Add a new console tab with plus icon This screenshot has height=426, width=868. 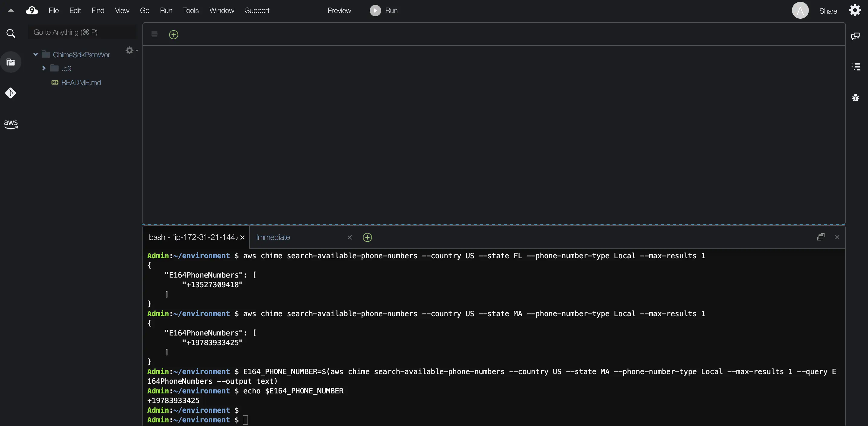pos(367,237)
